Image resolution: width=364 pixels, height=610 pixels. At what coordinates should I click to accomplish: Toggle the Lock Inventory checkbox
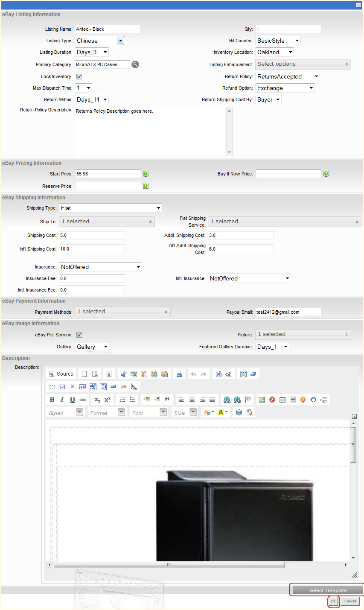[x=79, y=77]
